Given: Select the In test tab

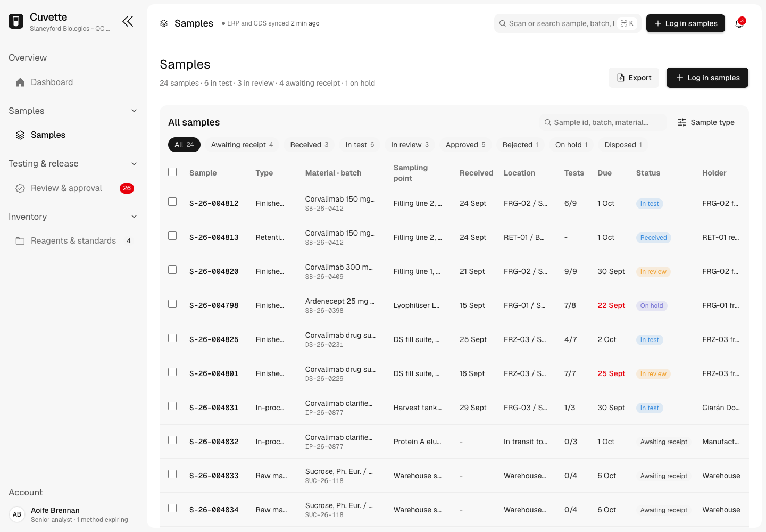Looking at the screenshot, I should pos(360,145).
